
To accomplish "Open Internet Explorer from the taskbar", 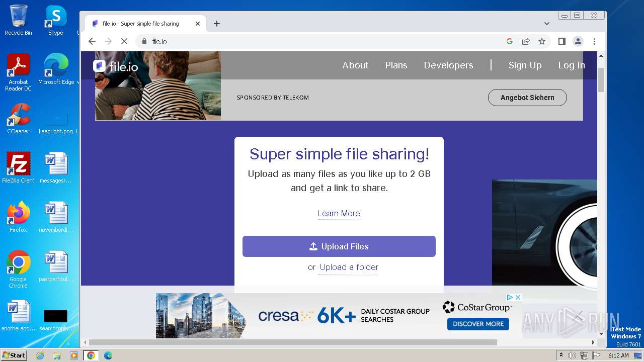I will [x=40, y=355].
